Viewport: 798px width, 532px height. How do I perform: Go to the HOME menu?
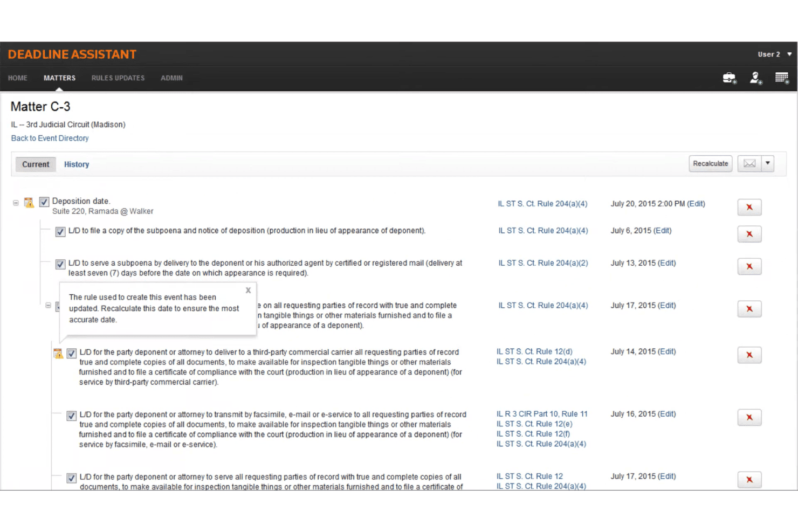(x=18, y=78)
